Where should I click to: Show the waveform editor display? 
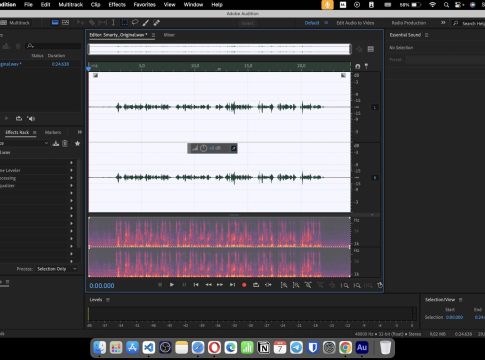click(55, 22)
